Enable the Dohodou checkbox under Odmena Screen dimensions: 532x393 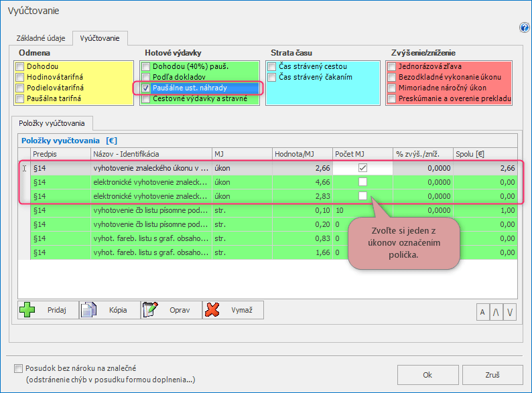20,66
